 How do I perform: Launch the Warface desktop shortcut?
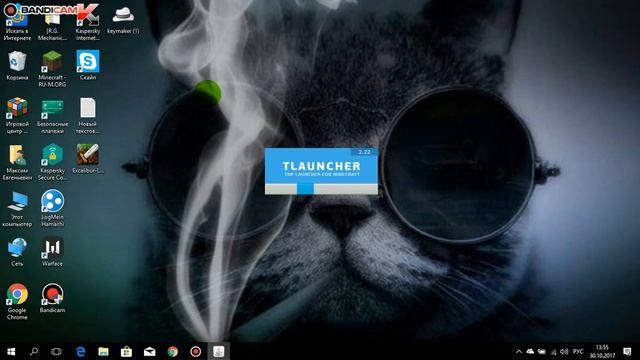click(52, 252)
